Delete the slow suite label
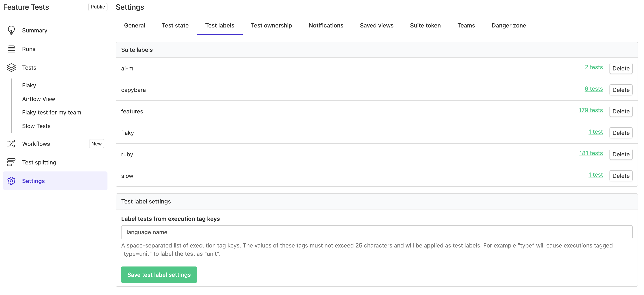Viewport: 644px width, 295px height. click(x=621, y=176)
